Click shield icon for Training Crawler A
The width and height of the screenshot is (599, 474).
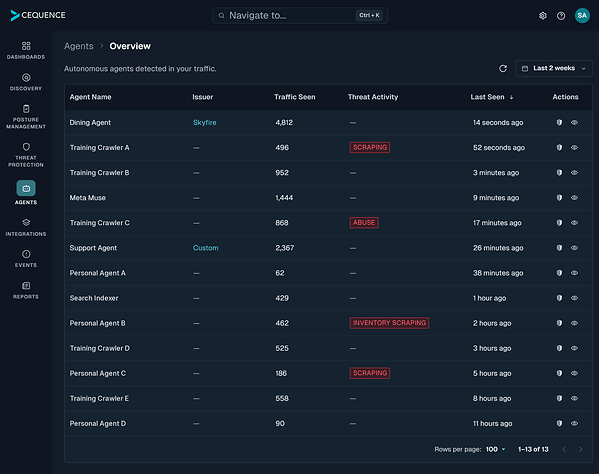pos(559,147)
